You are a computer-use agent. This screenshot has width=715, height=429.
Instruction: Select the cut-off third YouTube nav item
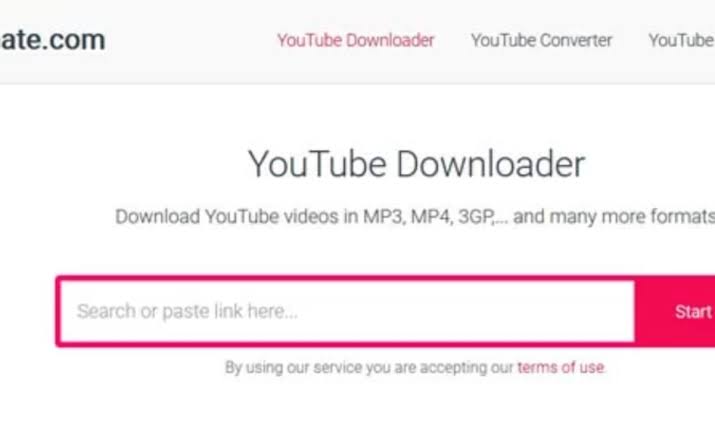[682, 41]
